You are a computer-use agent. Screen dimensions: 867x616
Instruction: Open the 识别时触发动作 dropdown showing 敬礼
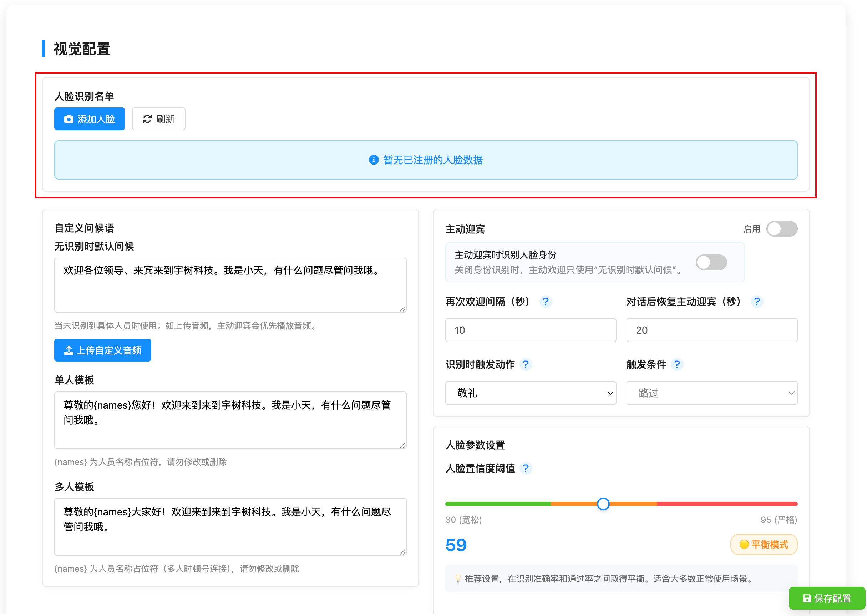click(531, 393)
